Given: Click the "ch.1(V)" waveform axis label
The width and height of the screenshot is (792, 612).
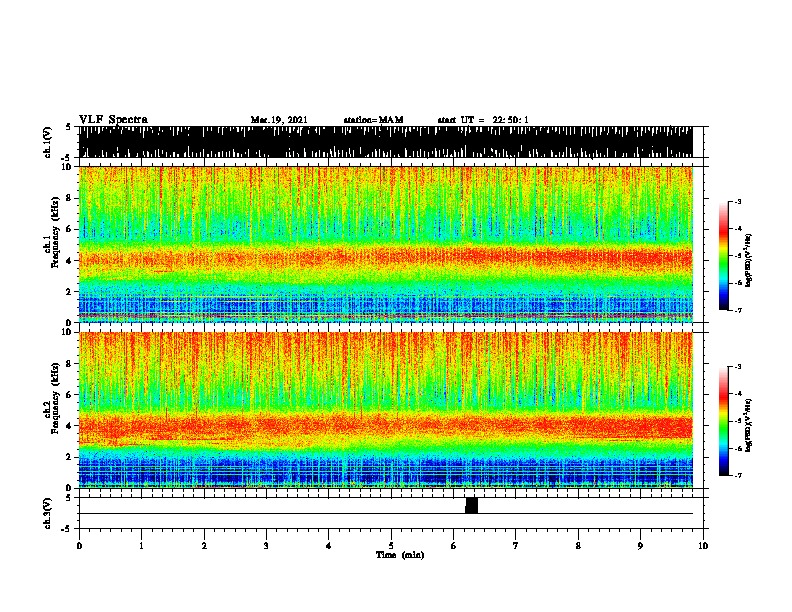Looking at the screenshot, I should point(47,142).
